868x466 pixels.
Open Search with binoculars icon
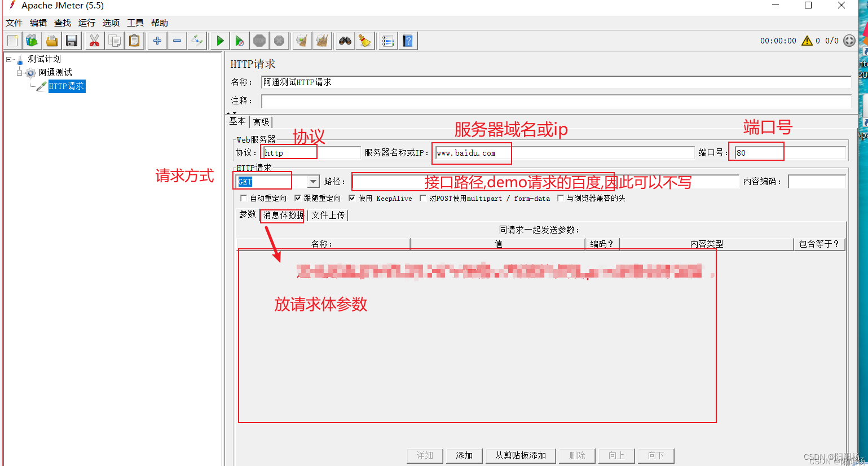point(345,41)
